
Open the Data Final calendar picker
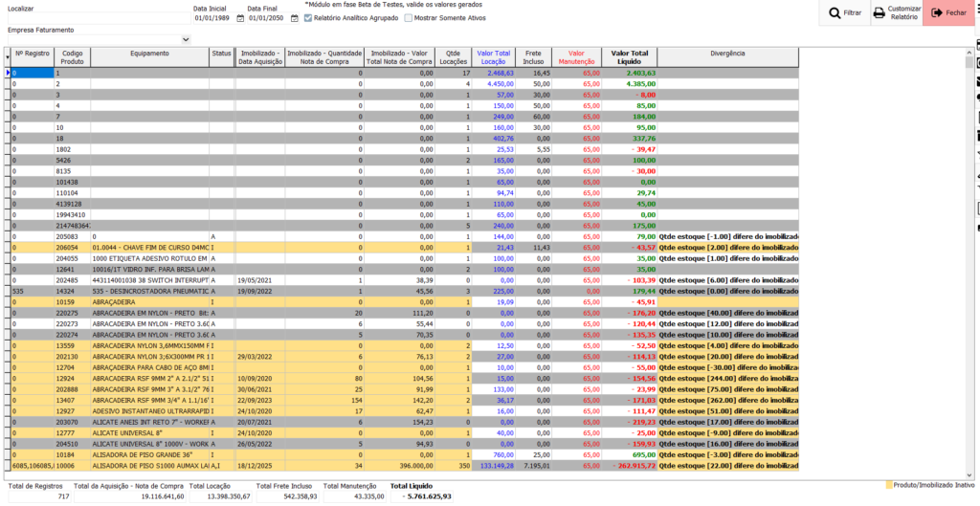pyautogui.click(x=294, y=18)
